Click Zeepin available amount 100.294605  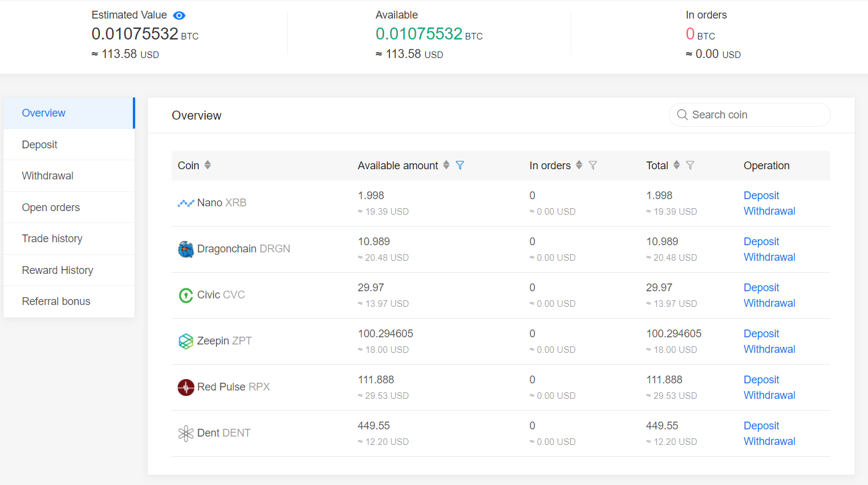pos(385,334)
